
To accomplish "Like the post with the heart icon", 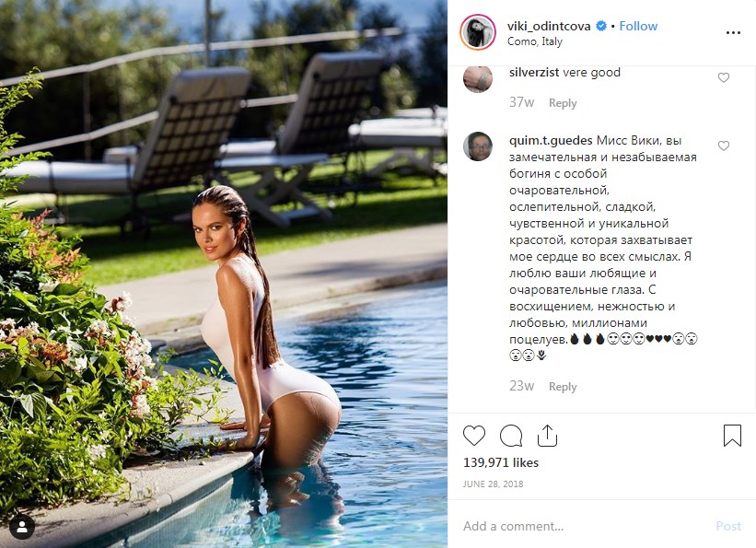I will tap(474, 436).
